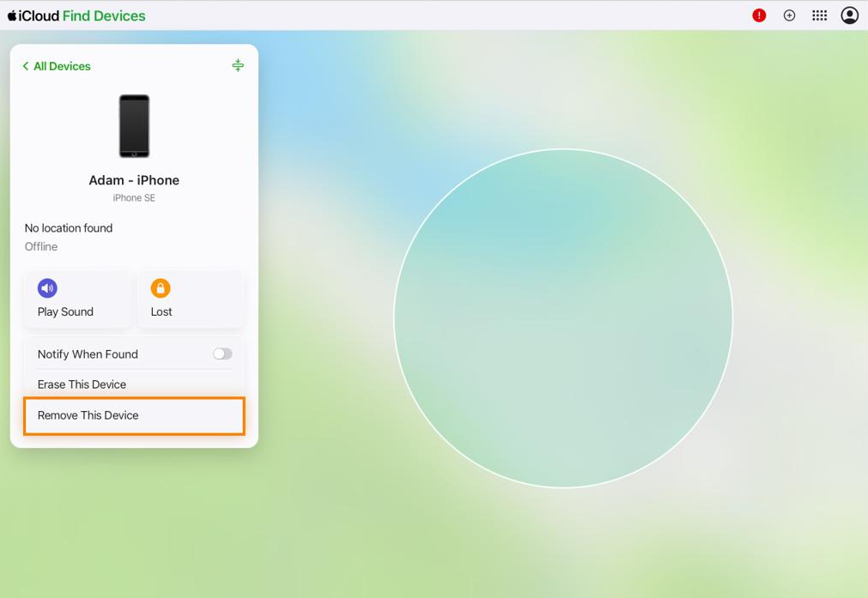Viewport: 868px width, 598px height.
Task: Click the orange Lost lock icon
Action: pyautogui.click(x=161, y=288)
